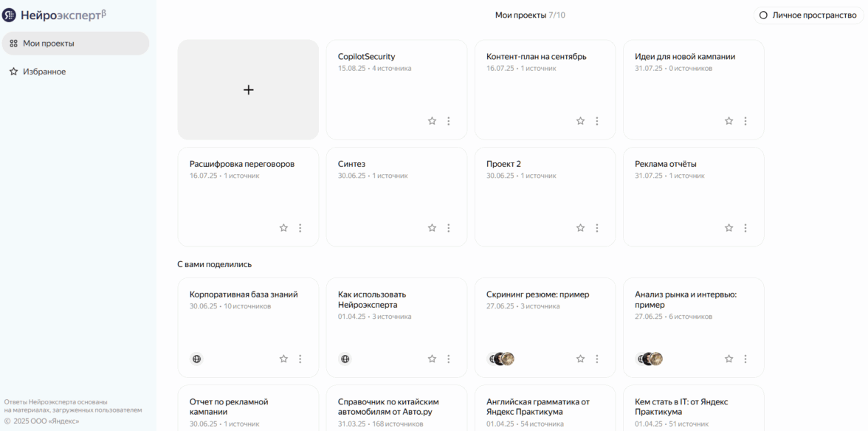Click the shared avatars on Скрининг резюме: пример
The width and height of the screenshot is (868, 431).
(x=501, y=359)
